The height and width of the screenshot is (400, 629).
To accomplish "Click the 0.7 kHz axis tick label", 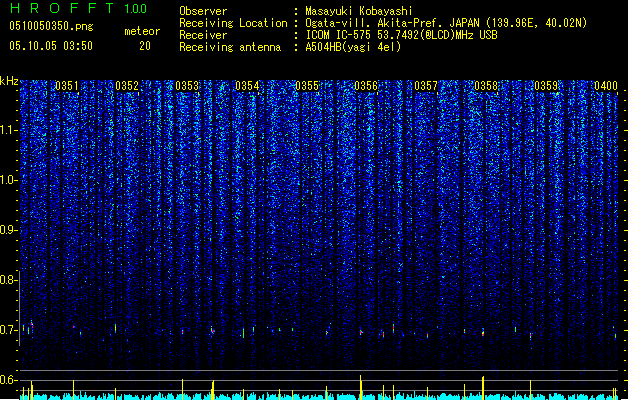I will tap(8, 330).
